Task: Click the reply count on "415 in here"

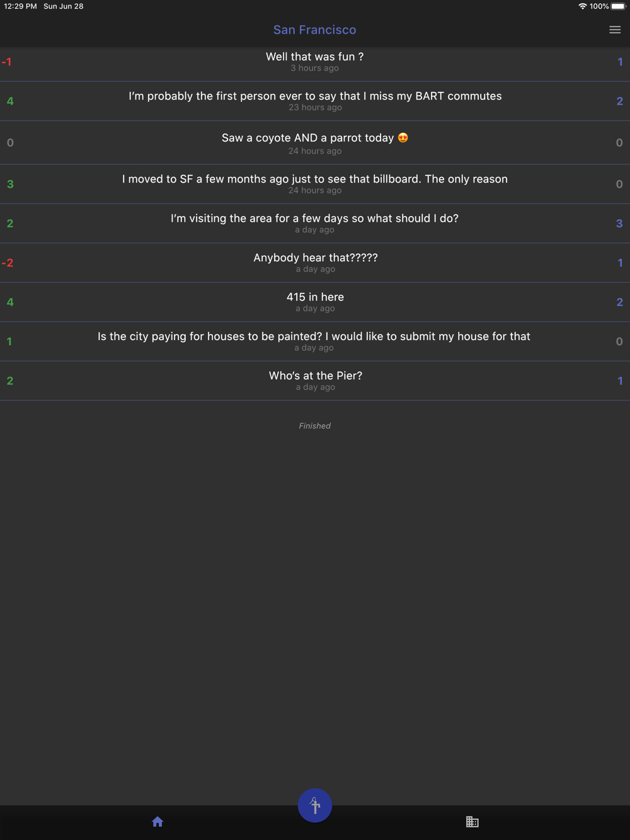Action: [619, 302]
